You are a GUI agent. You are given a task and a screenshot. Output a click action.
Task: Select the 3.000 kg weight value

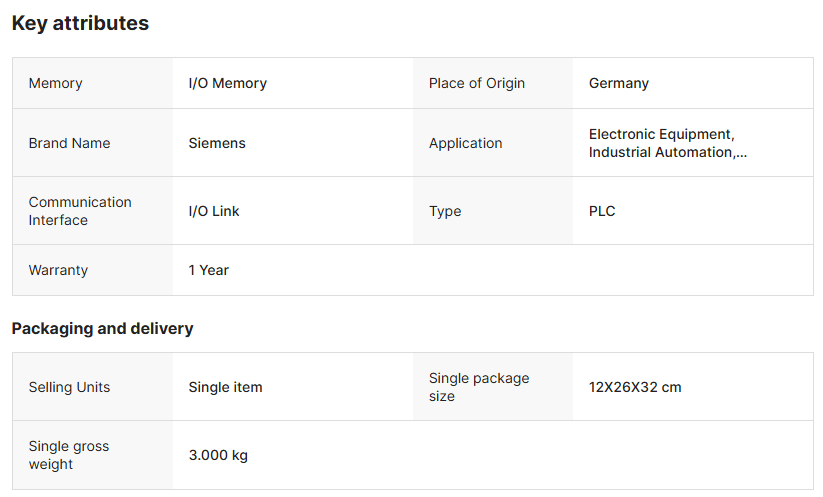217,455
